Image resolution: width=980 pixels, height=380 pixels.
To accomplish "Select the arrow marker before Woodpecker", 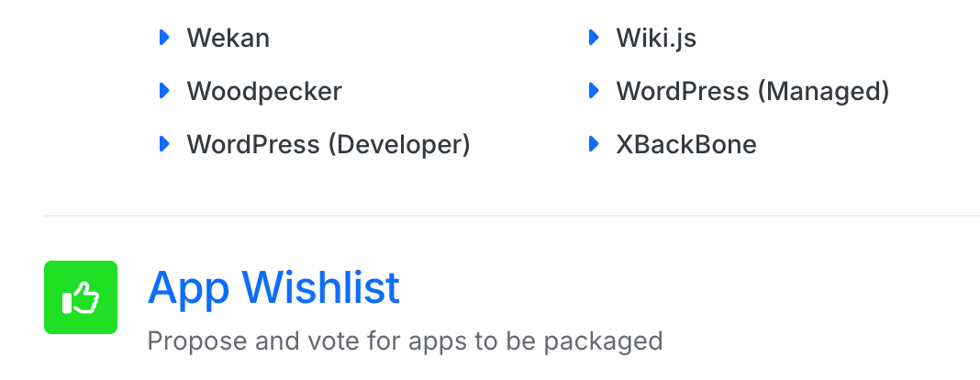I will pyautogui.click(x=164, y=91).
